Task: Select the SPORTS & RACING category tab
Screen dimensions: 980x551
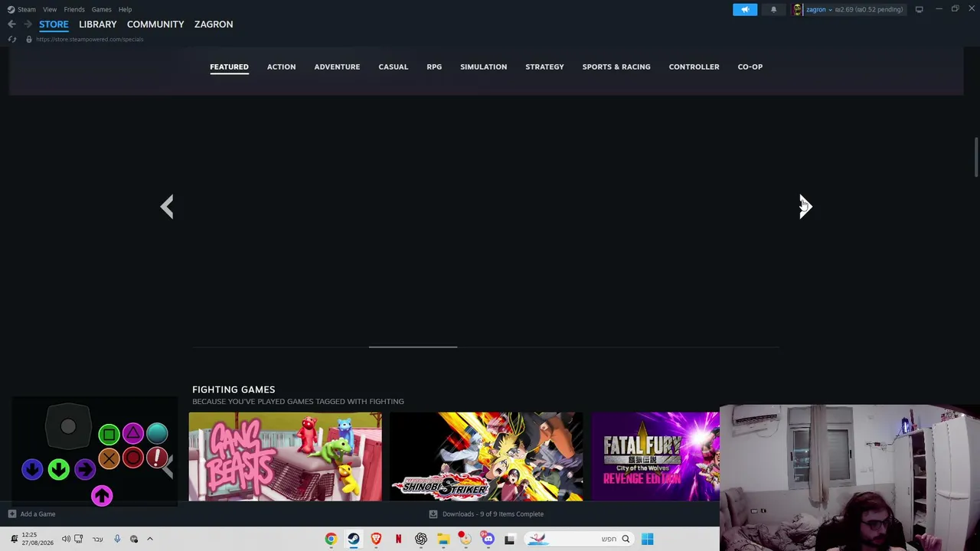Action: 616,67
